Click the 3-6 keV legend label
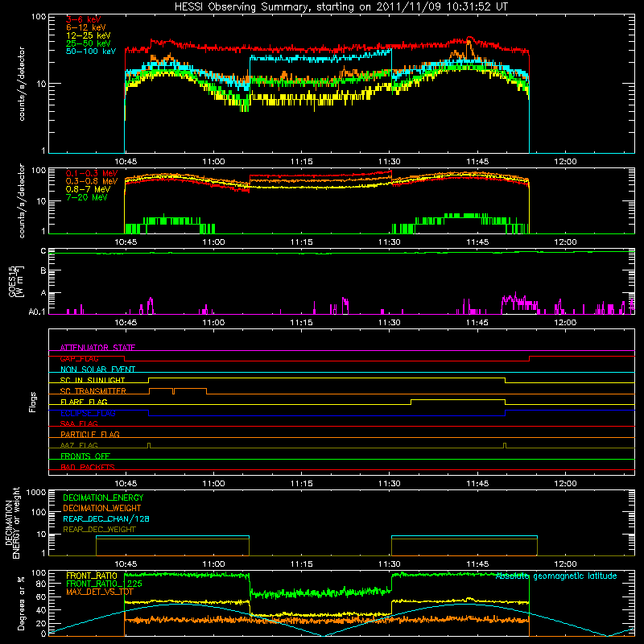 pyautogui.click(x=84, y=19)
